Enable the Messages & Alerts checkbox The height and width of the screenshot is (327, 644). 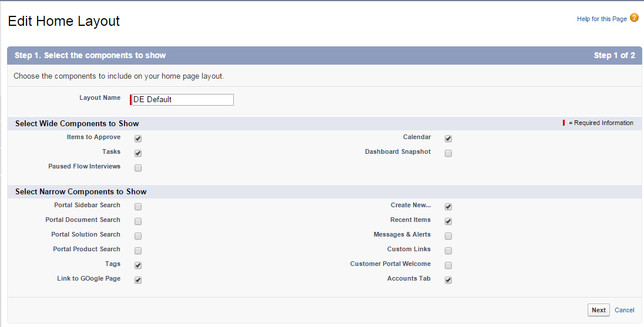point(448,237)
